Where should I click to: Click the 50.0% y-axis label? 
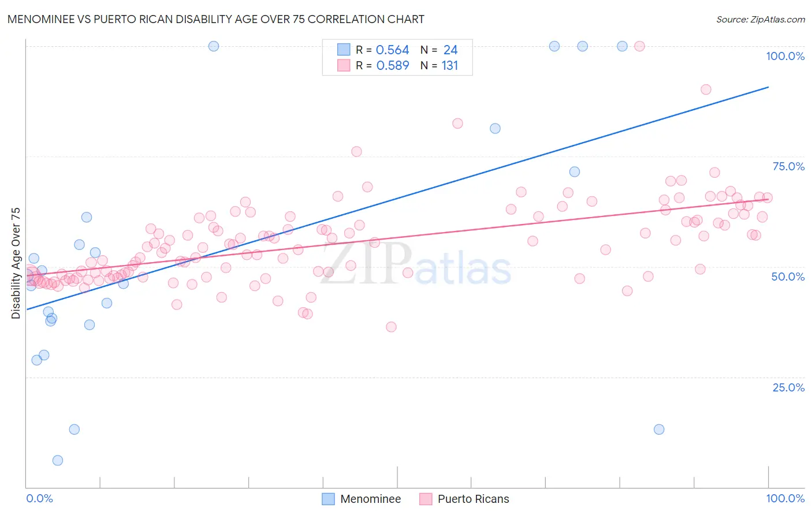[x=788, y=277]
